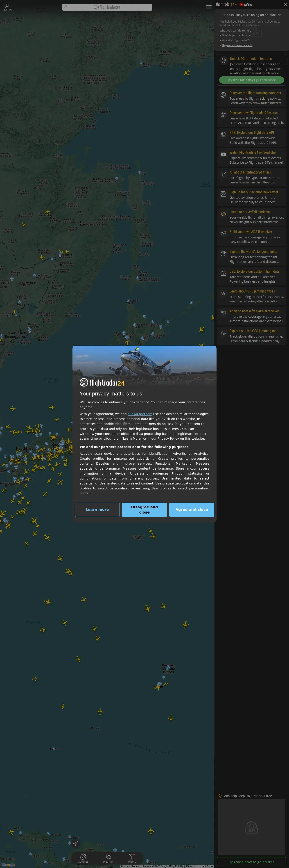289x868 pixels.
Task: Click the aviation newsletter envelope icon
Action: pos(223,194)
